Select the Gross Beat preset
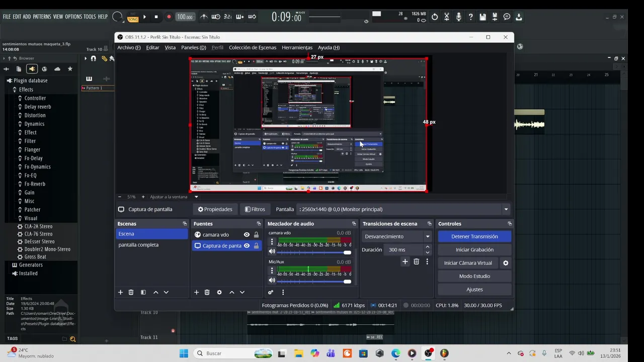 coord(35,257)
